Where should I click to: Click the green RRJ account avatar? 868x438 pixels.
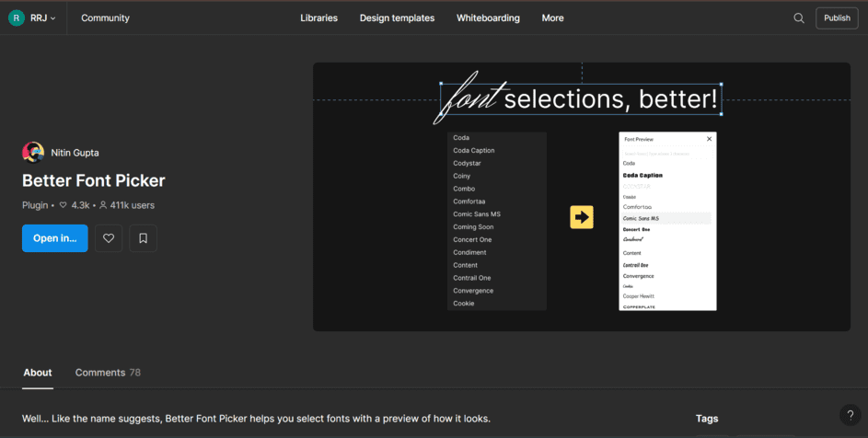pos(17,17)
